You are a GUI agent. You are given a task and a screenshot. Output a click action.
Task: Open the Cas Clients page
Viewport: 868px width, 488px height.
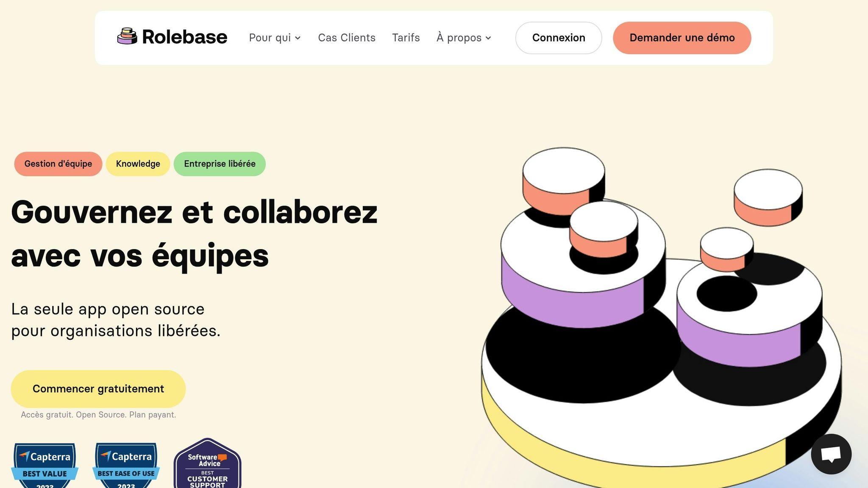(347, 38)
